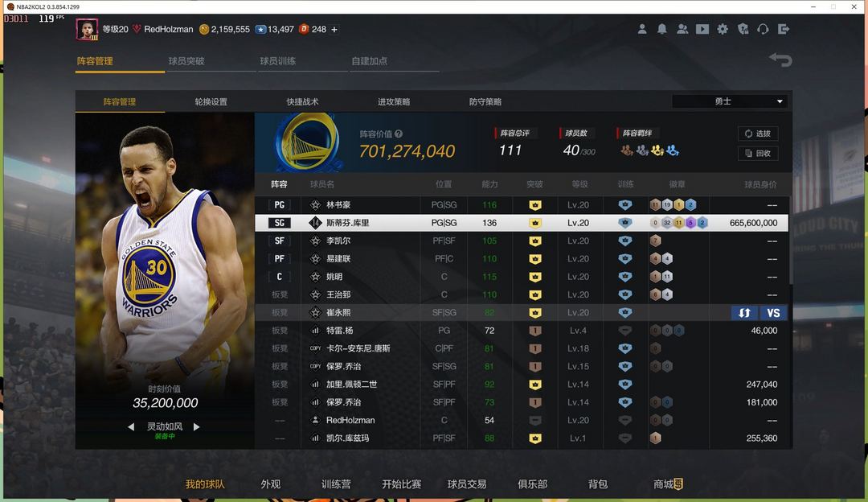The width and height of the screenshot is (868, 502).
Task: Click the user icon beside RedHolzman row
Action: tap(315, 420)
